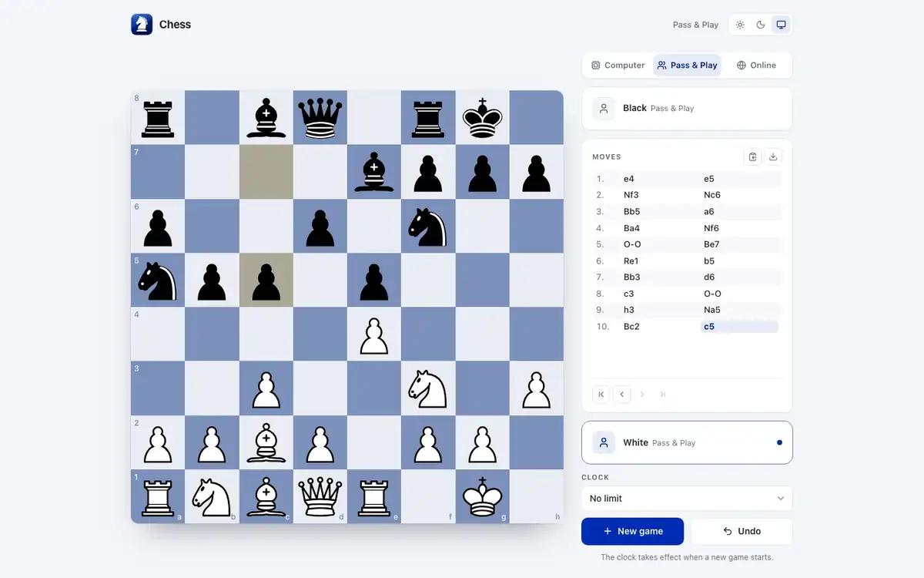Select the black pawn on c5
The height and width of the screenshot is (578, 924).
click(266, 281)
